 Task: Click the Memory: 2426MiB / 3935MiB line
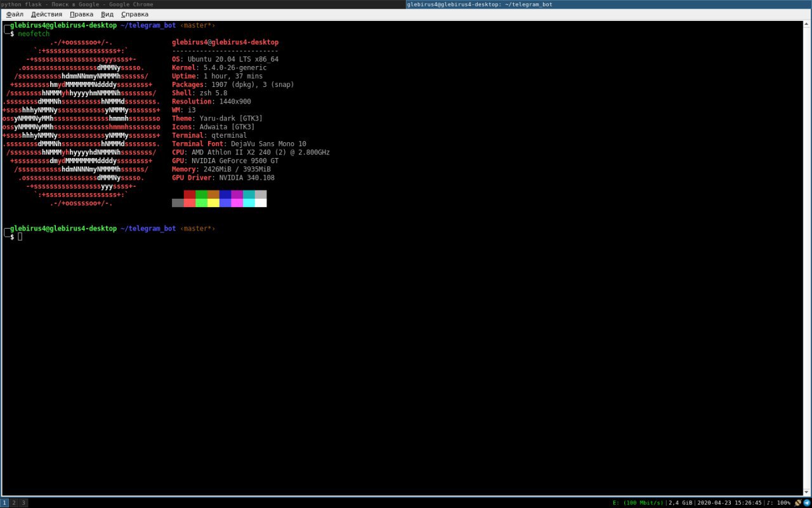click(221, 169)
